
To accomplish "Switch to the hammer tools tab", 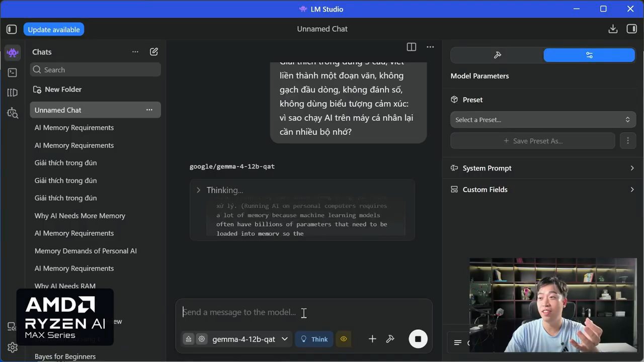I will pos(497,55).
